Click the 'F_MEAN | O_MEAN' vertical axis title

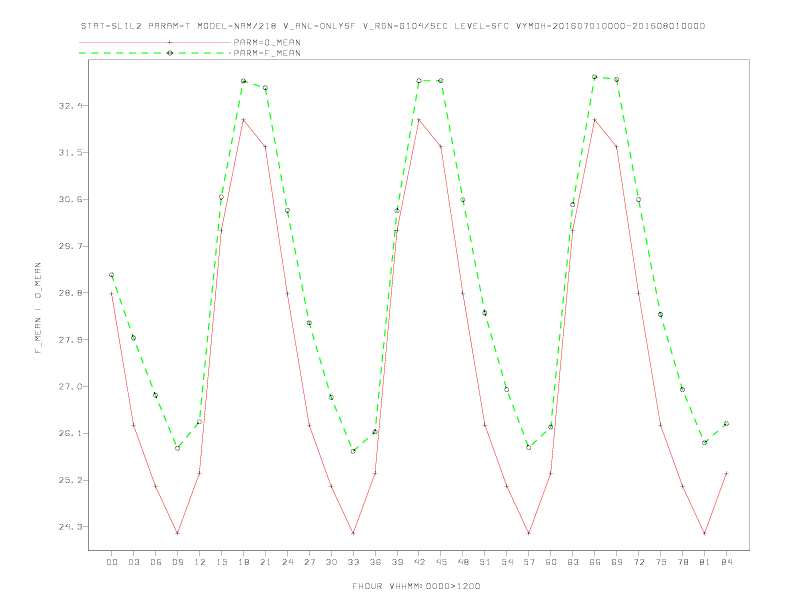pyautogui.click(x=38, y=308)
